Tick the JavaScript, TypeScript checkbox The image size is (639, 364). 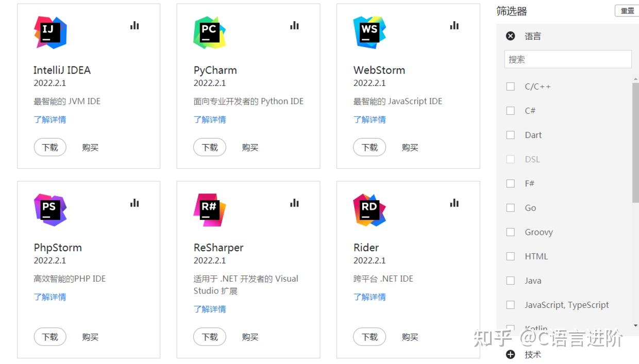coord(511,305)
